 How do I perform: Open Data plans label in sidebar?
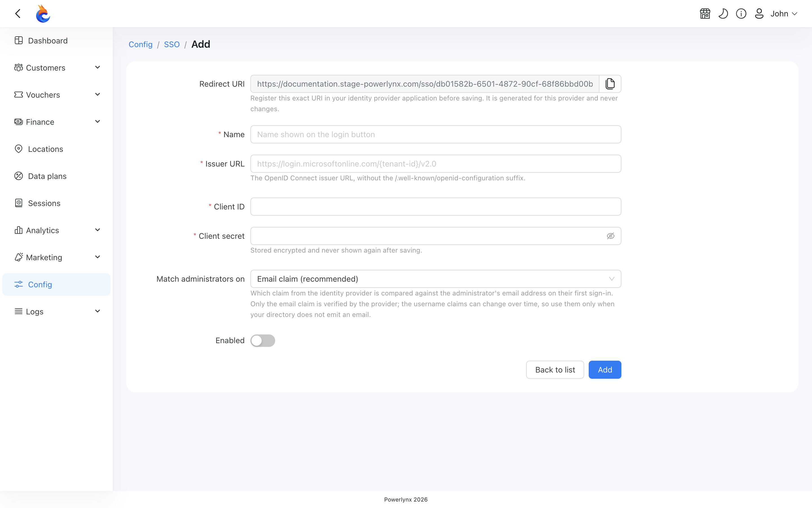click(x=47, y=176)
